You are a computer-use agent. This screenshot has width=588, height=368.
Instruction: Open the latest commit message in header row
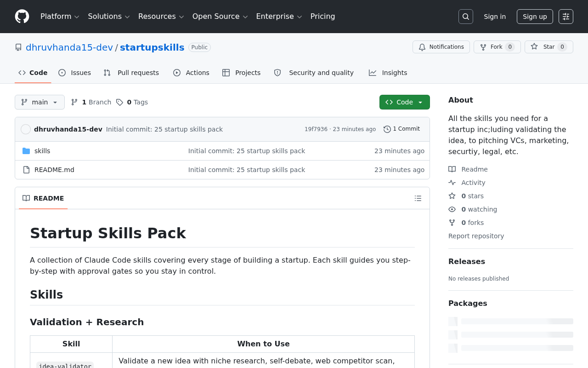pyautogui.click(x=164, y=129)
